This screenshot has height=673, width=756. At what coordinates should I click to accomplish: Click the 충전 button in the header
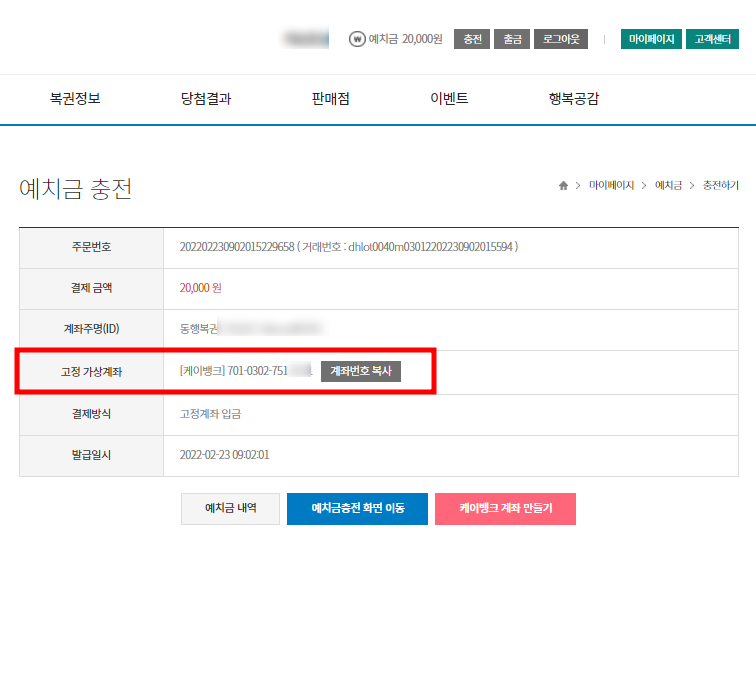(472, 39)
